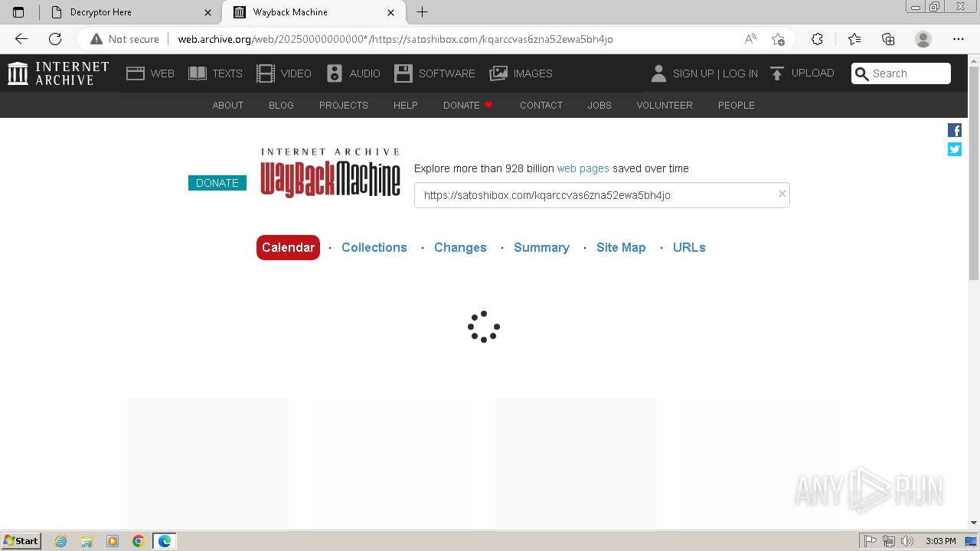Open the Windows Start menu
This screenshot has width=980, height=551.
tap(21, 541)
